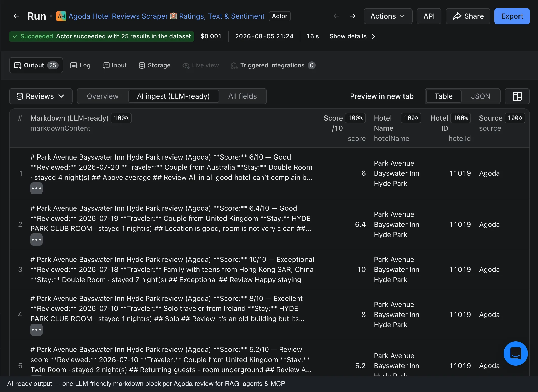Viewport: 538px width, 392px height.
Task: Expand row 1 markdown ellipsis button
Action: [36, 188]
